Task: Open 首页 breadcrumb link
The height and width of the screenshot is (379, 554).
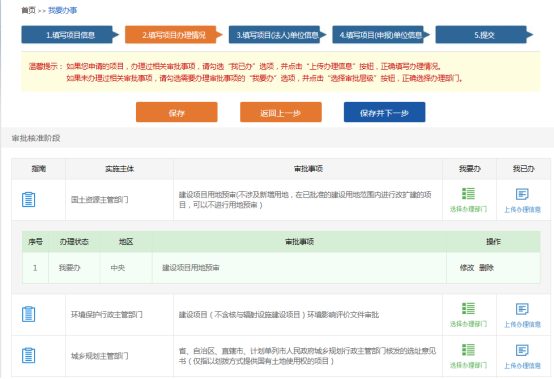Action: tap(28, 11)
